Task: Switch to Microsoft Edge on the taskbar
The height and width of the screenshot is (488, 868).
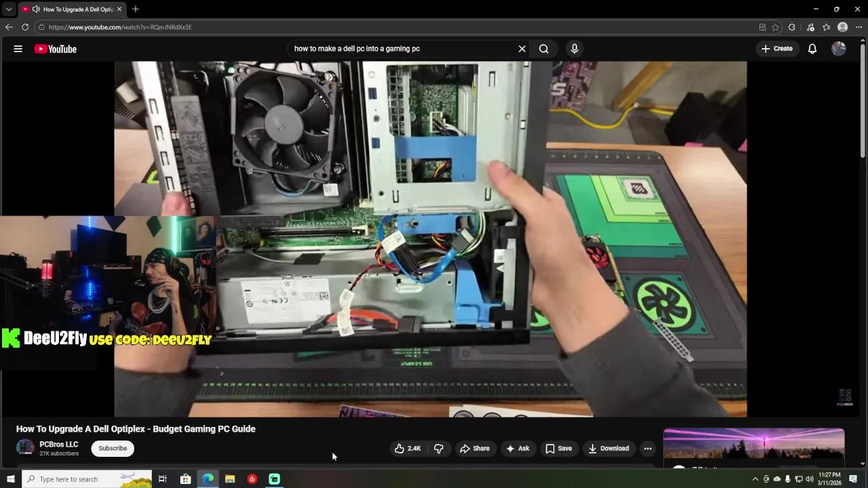Action: [208, 479]
